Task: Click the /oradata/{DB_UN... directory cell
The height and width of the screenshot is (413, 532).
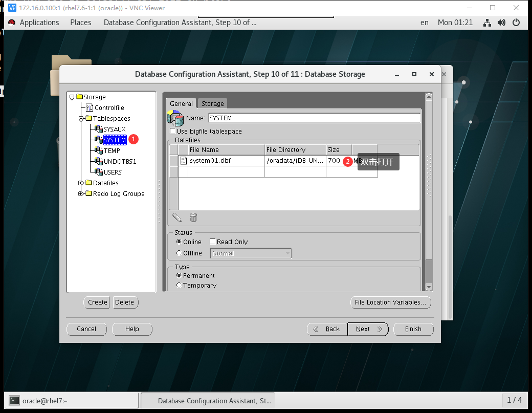Action: (x=295, y=161)
